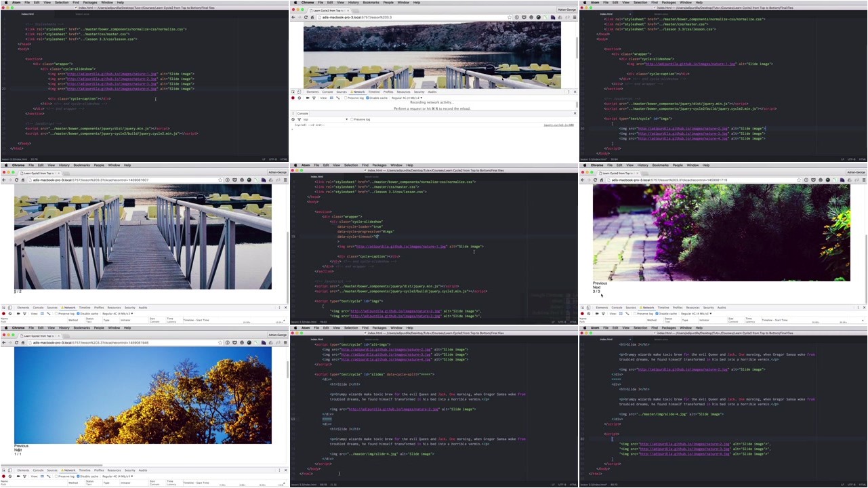Click filter funnel in autumn tree DevTools
Image resolution: width=868 pixels, height=488 pixels.
pos(24,476)
